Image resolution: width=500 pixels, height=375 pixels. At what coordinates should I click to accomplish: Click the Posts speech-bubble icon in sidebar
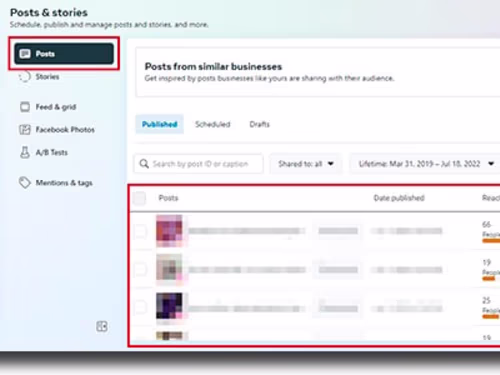[x=25, y=54]
